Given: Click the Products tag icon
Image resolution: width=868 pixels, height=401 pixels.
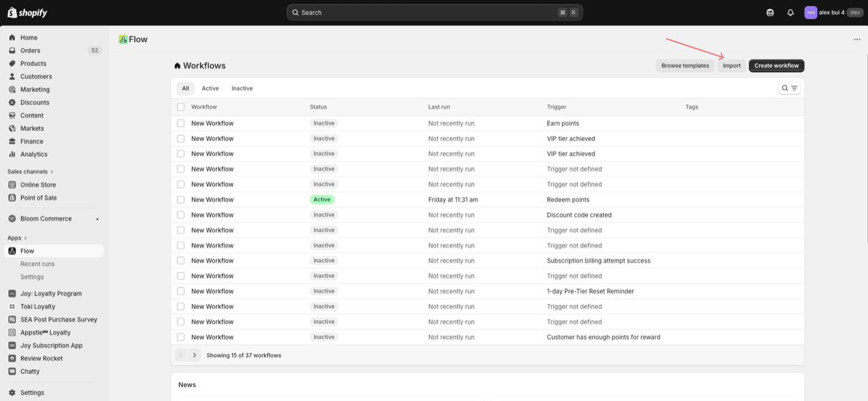Looking at the screenshot, I should [x=12, y=63].
